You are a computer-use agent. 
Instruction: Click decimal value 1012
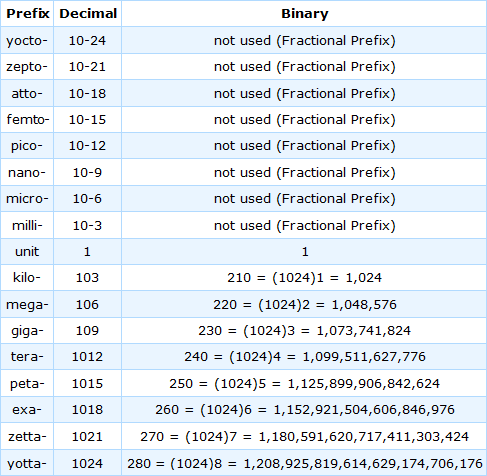click(88, 357)
